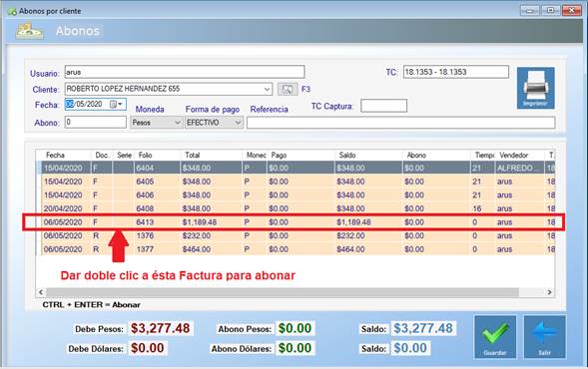
Task: Click the F3 shortcut label
Action: pos(306,89)
